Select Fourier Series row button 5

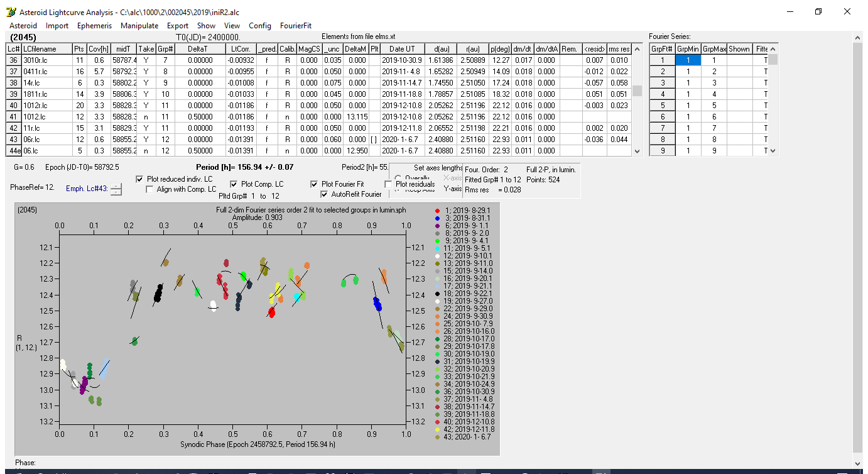pos(663,106)
